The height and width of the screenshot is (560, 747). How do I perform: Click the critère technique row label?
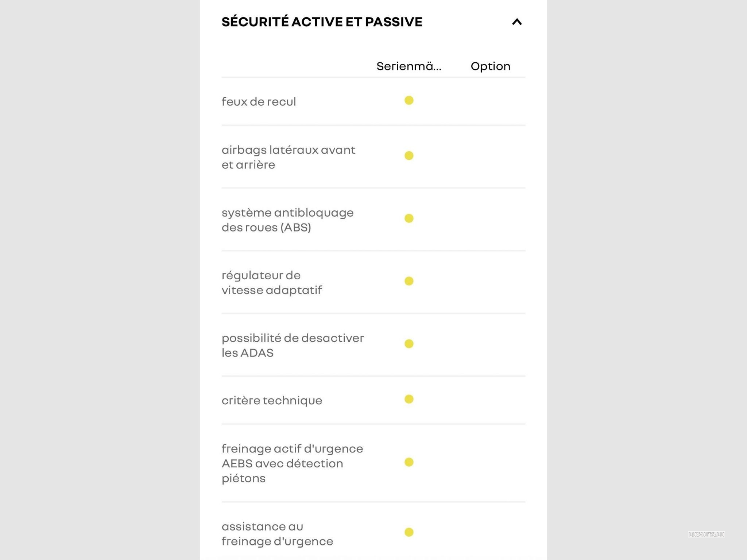pos(272,401)
